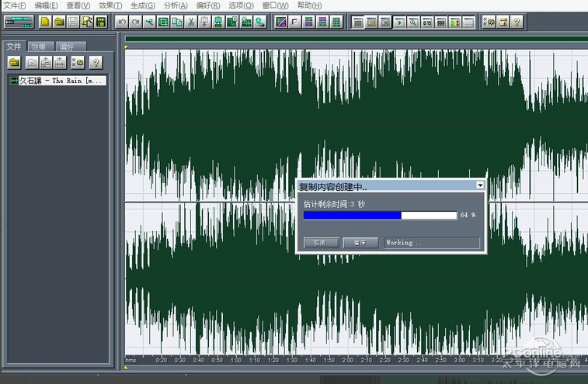Toggle multitrack/edit view switch button
This screenshot has width=588, height=384.
point(18,22)
